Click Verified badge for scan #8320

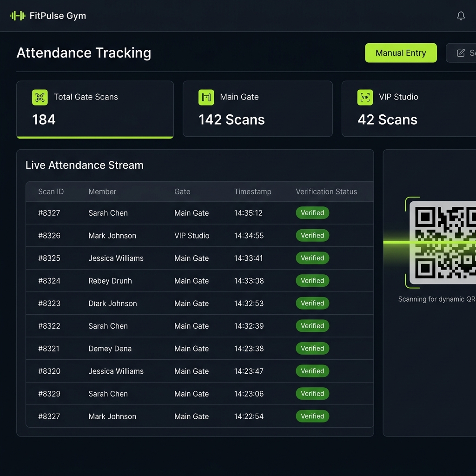click(x=312, y=371)
